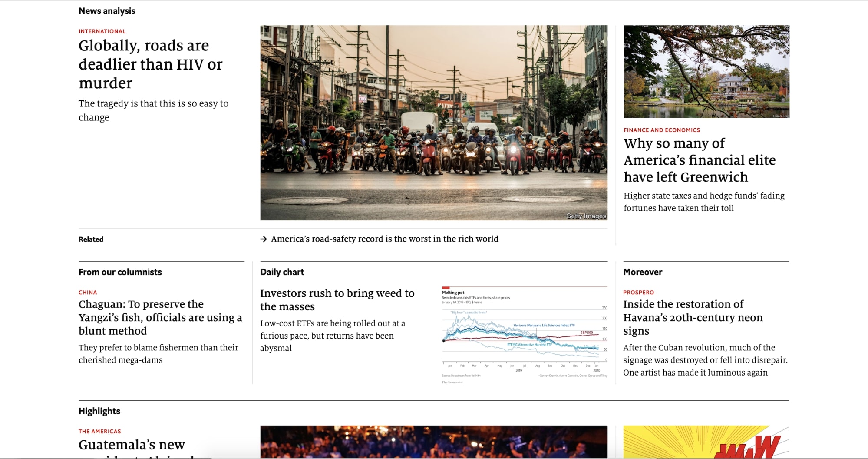Open the night crowd photo under Highlights
This screenshot has width=868, height=459.
[434, 442]
